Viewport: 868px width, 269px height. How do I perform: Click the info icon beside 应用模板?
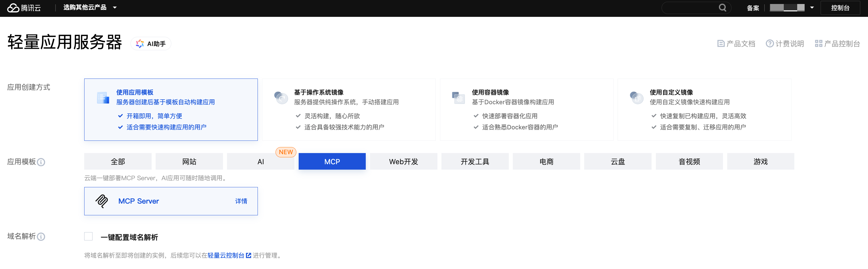pyautogui.click(x=41, y=162)
